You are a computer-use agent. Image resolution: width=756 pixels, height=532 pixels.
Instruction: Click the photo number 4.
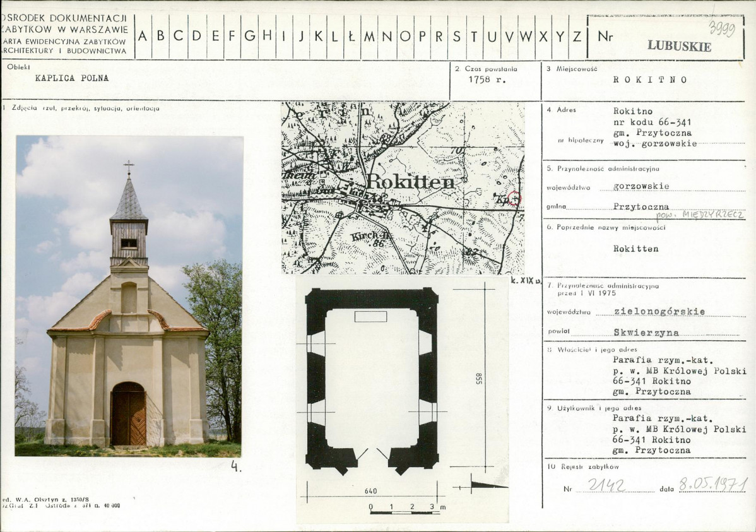pyautogui.click(x=236, y=466)
